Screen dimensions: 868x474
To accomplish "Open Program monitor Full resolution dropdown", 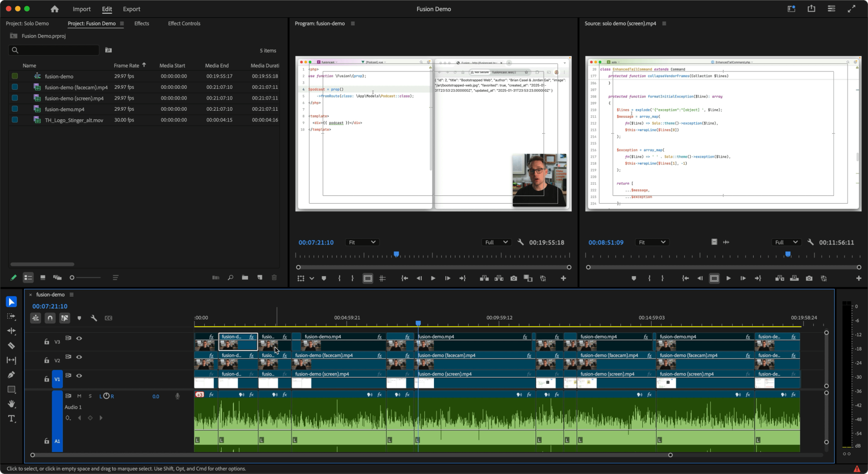I will tap(496, 242).
